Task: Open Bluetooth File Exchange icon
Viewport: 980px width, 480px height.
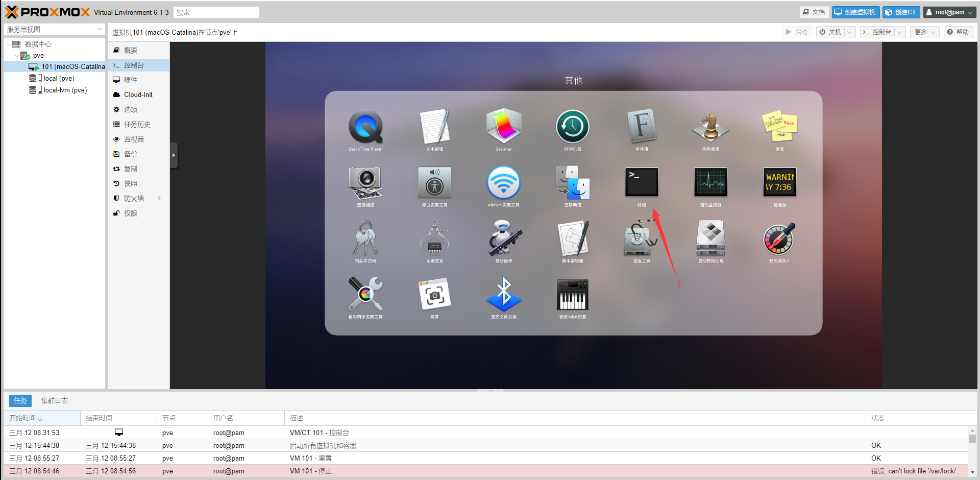Action: point(503,295)
